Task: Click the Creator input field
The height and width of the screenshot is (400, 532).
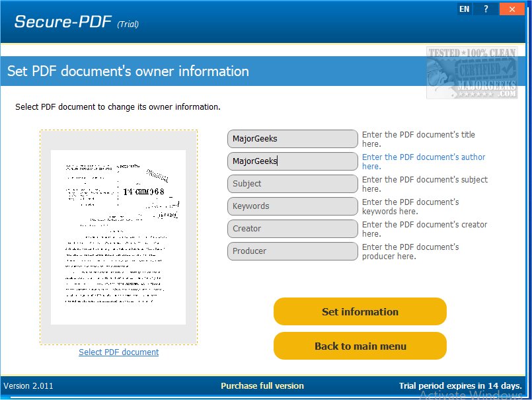Action: pos(293,229)
